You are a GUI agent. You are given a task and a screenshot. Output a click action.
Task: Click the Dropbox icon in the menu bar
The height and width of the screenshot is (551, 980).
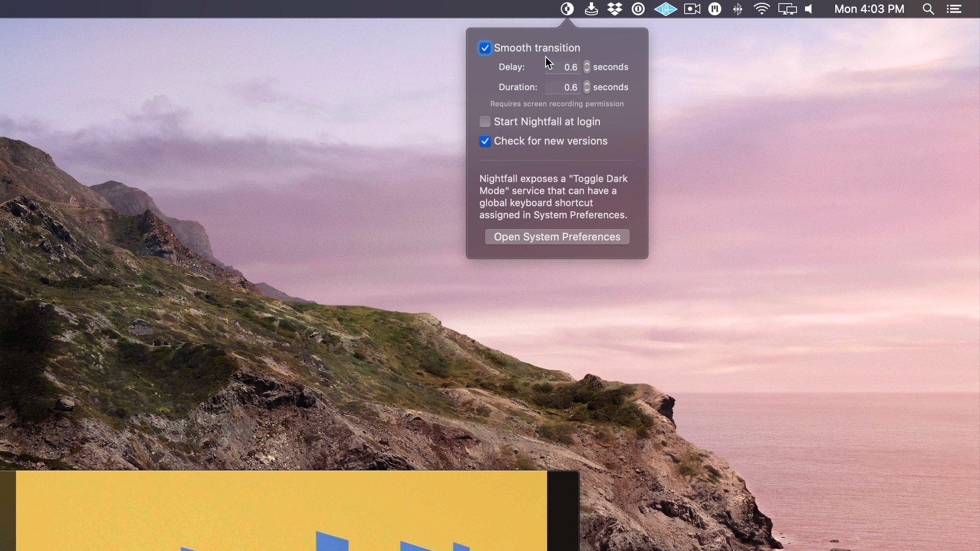615,9
